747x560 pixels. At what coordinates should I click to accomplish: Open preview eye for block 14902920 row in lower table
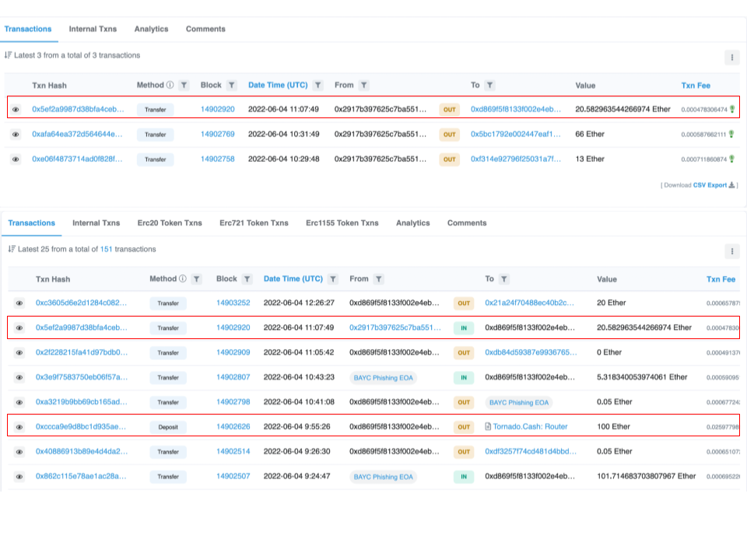coord(19,327)
